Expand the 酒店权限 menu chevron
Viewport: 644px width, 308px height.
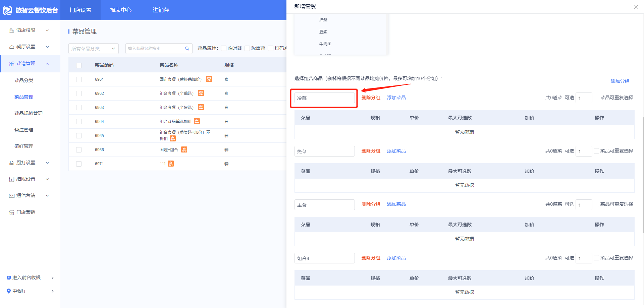[47, 30]
